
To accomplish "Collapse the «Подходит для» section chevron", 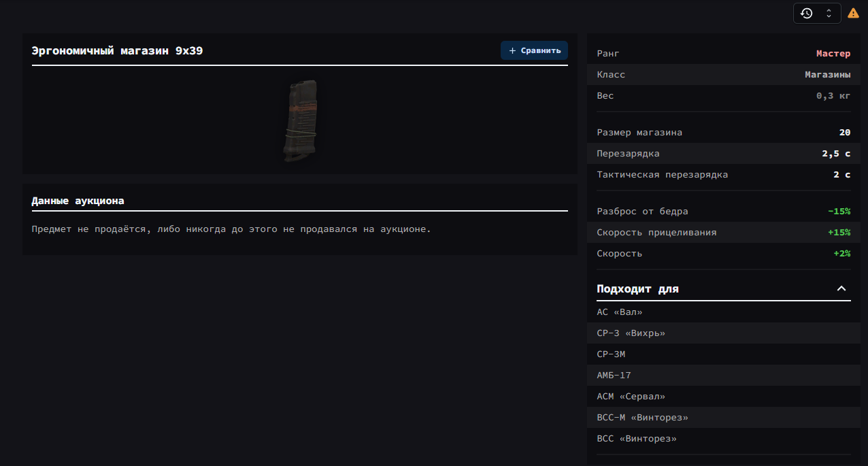I will tap(841, 288).
